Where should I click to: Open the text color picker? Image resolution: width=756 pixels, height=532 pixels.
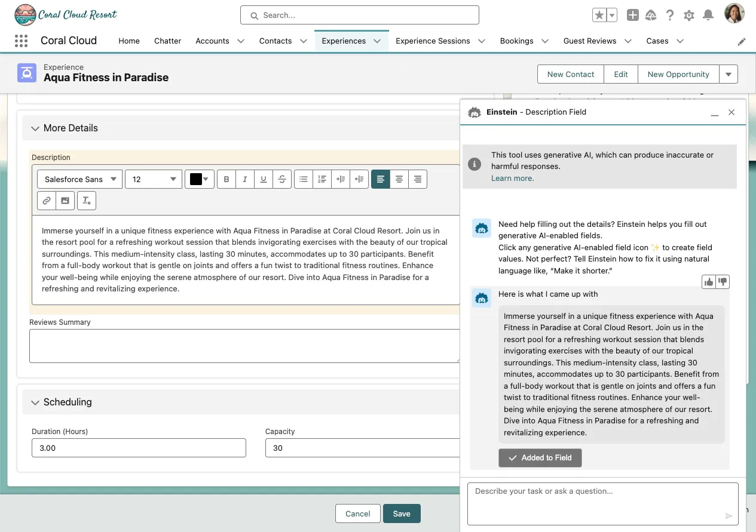(200, 179)
